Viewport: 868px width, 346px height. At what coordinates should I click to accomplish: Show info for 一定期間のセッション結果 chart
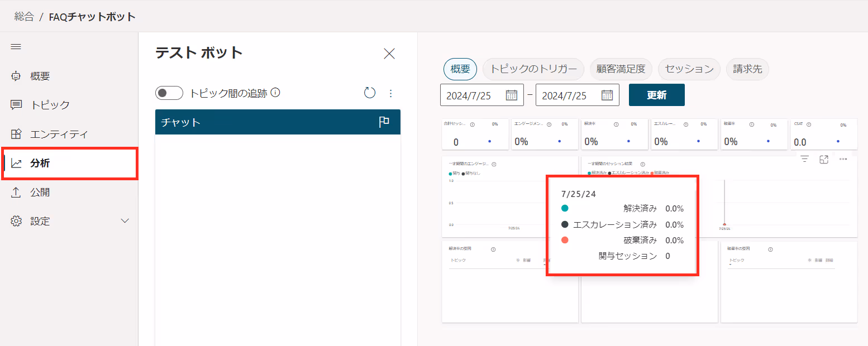643,164
